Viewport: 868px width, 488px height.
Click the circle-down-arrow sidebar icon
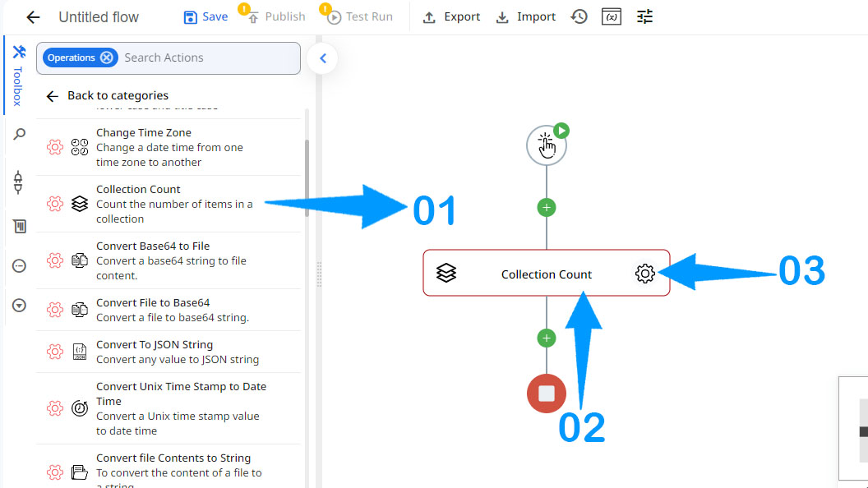pos(20,306)
